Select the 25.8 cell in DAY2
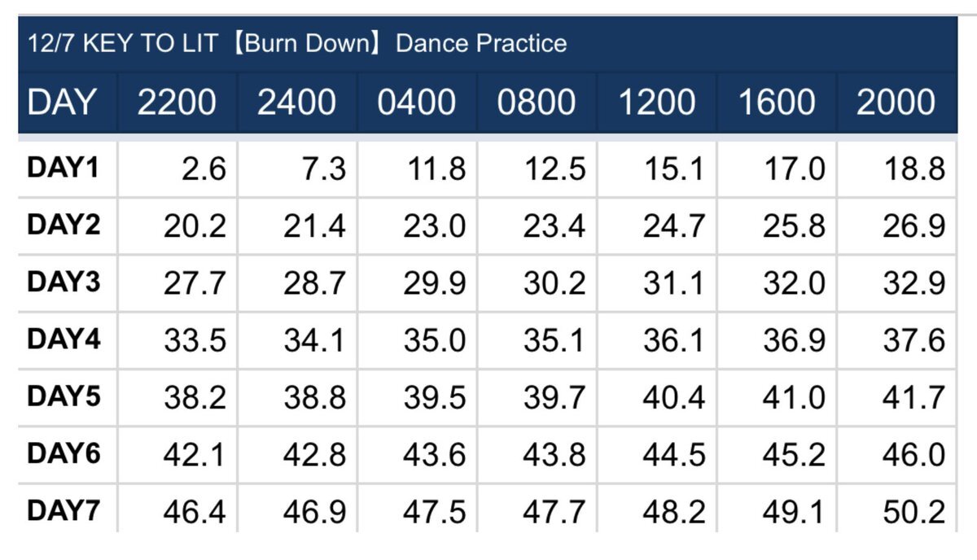This screenshot has width=977, height=560. point(794,226)
